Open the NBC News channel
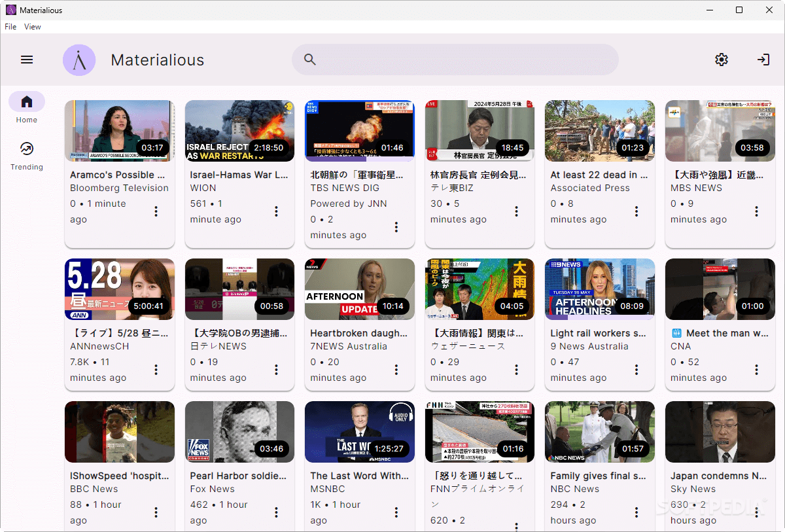Screen dimensions: 785x532 pyautogui.click(x=575, y=489)
